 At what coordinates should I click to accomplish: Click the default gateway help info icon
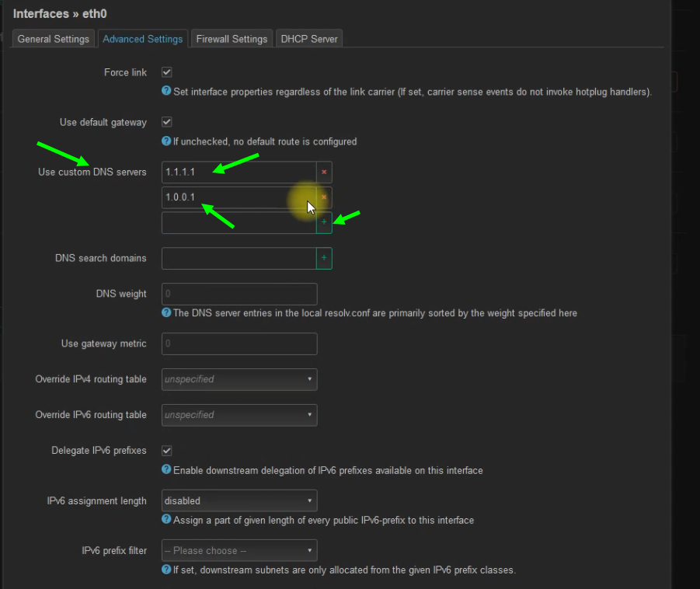point(166,141)
